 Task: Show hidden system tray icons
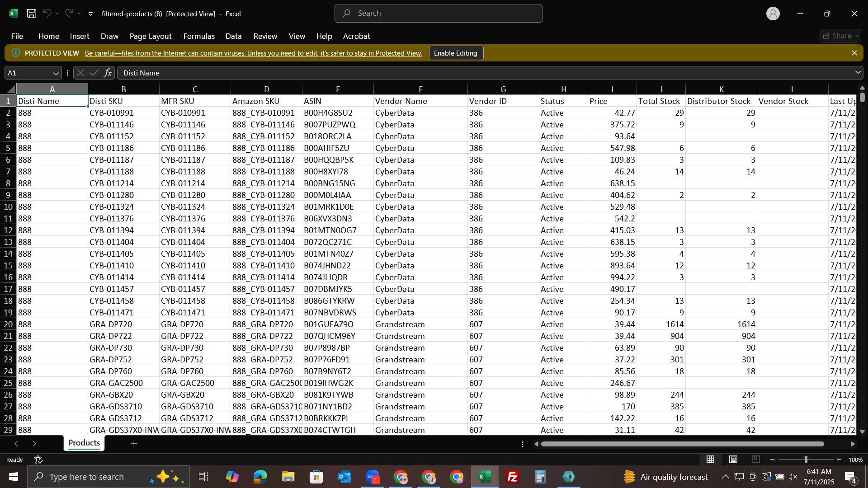click(725, 477)
